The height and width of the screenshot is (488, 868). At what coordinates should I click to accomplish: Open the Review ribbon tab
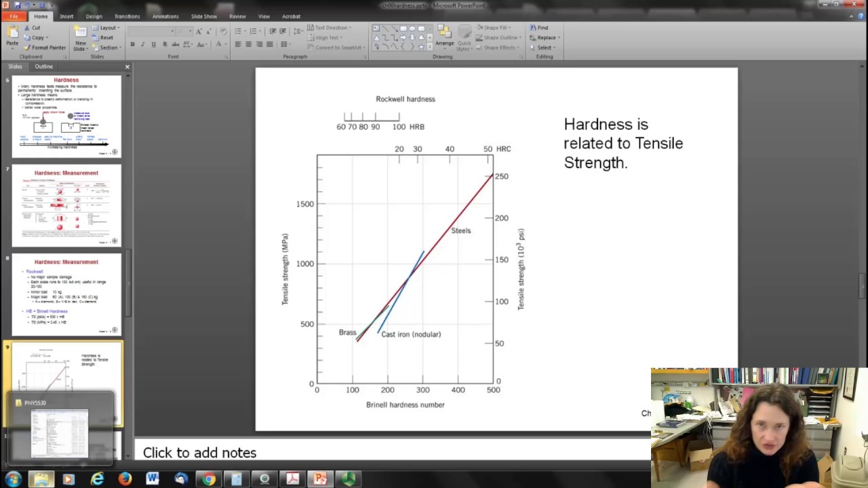click(237, 16)
